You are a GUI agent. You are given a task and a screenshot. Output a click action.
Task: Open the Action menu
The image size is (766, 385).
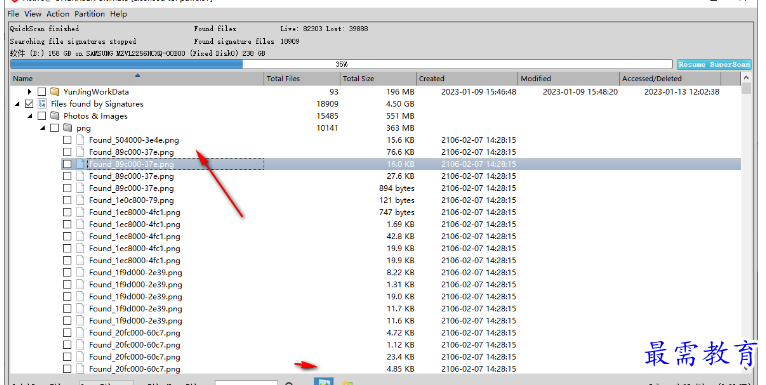pyautogui.click(x=58, y=14)
